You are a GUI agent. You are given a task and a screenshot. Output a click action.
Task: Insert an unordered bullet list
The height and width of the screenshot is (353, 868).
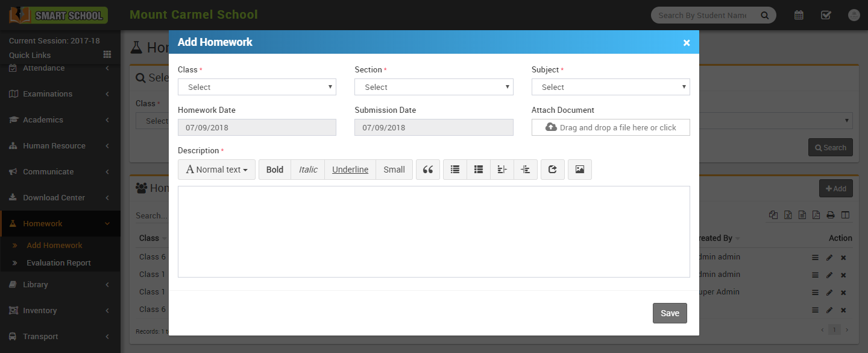coord(455,170)
